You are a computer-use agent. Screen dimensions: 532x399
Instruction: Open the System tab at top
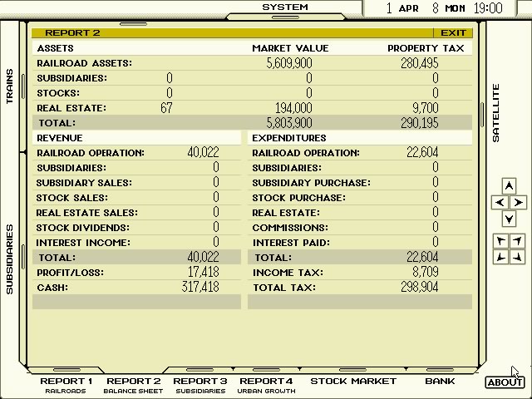point(285,7)
